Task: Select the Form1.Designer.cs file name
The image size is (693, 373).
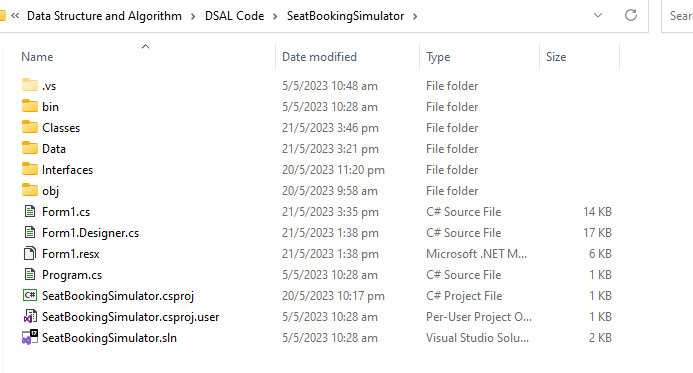Action: pyautogui.click(x=90, y=233)
